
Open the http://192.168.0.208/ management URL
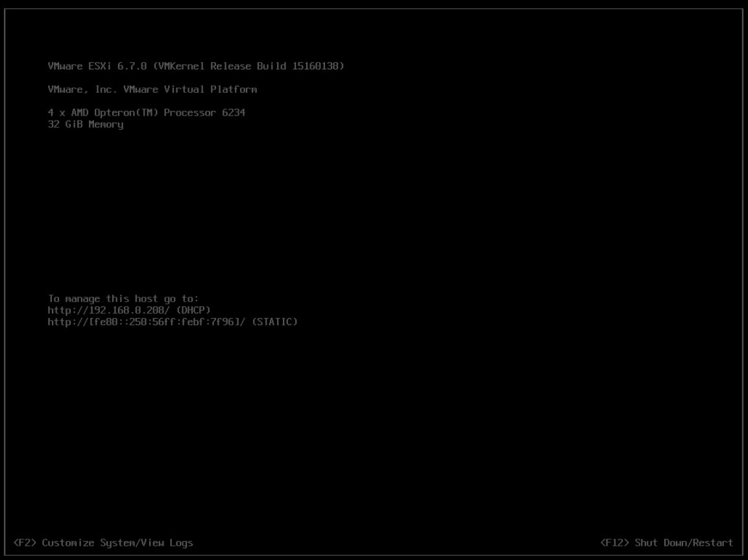109,310
